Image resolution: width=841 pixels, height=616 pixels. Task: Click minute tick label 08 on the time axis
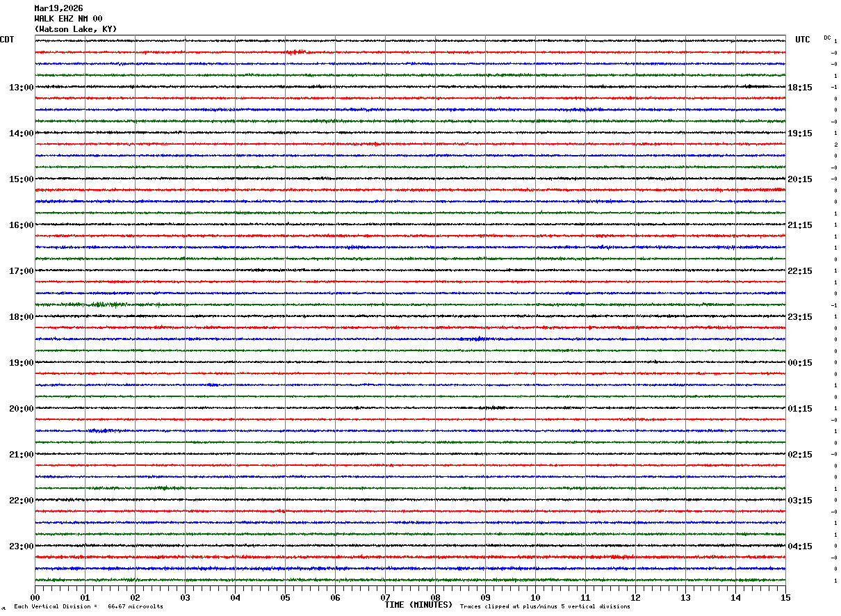435,597
